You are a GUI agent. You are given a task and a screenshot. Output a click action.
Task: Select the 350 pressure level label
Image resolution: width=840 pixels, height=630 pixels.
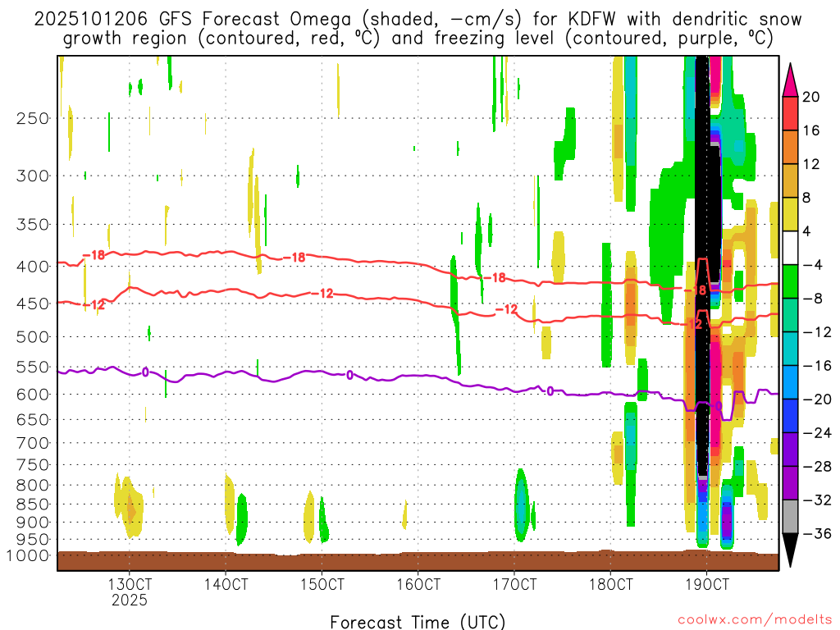click(33, 224)
